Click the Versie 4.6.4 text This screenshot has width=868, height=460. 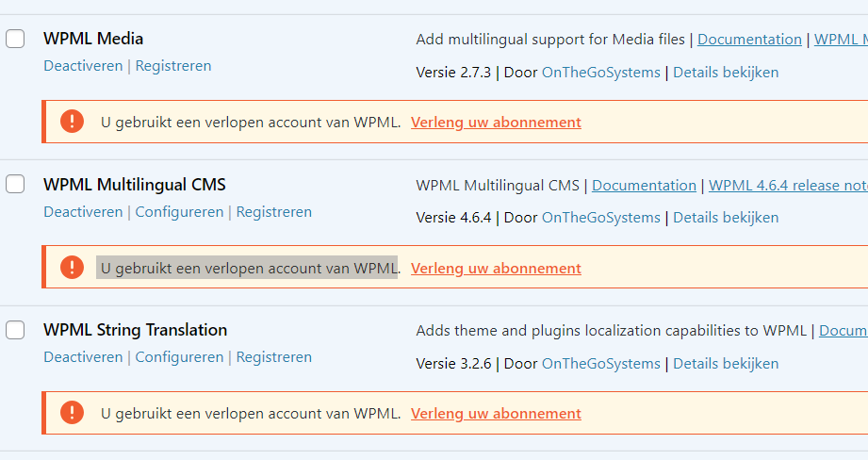[453, 218]
